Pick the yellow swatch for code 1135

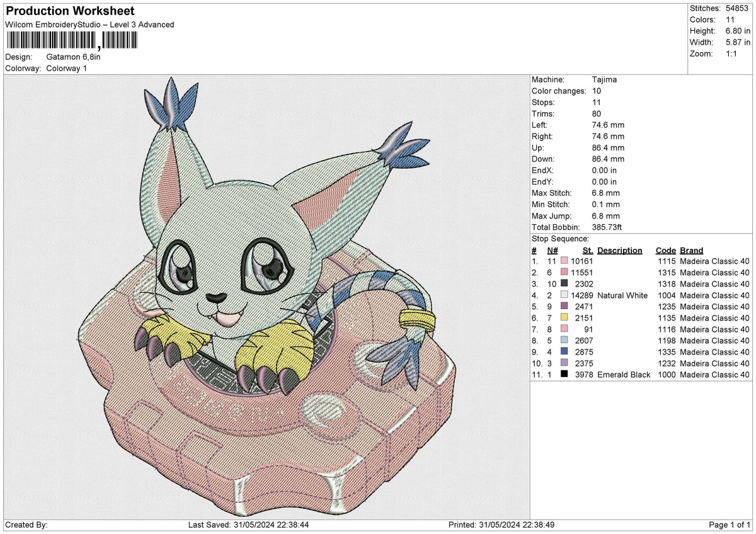(x=564, y=318)
